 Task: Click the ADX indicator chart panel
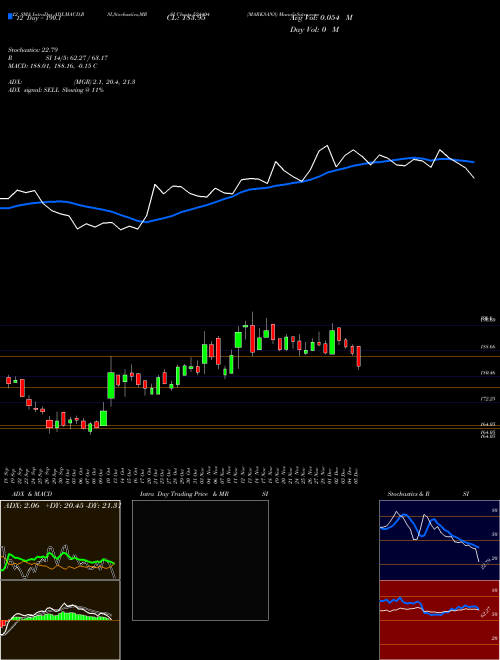60,540
